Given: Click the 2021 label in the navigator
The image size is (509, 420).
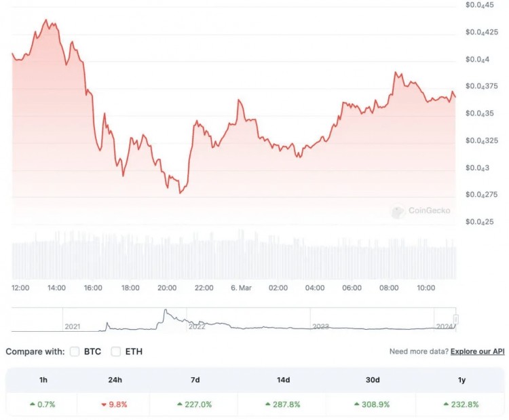Looking at the screenshot, I should point(72,326).
